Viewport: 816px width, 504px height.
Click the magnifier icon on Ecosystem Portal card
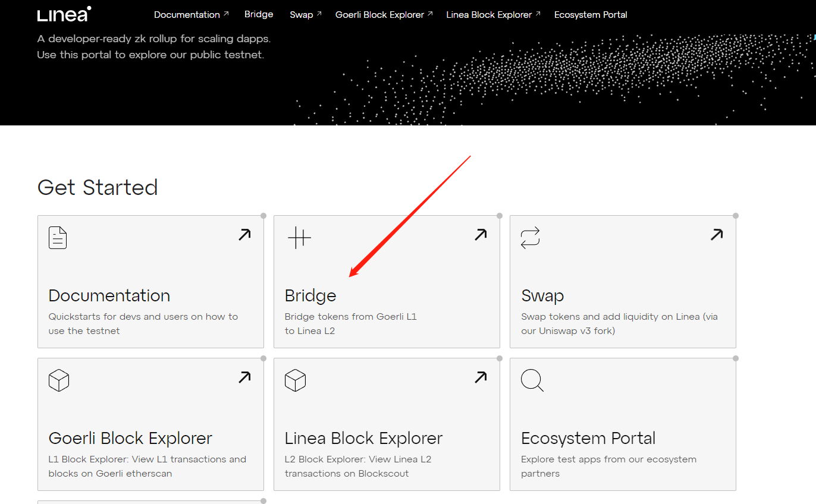coord(532,380)
